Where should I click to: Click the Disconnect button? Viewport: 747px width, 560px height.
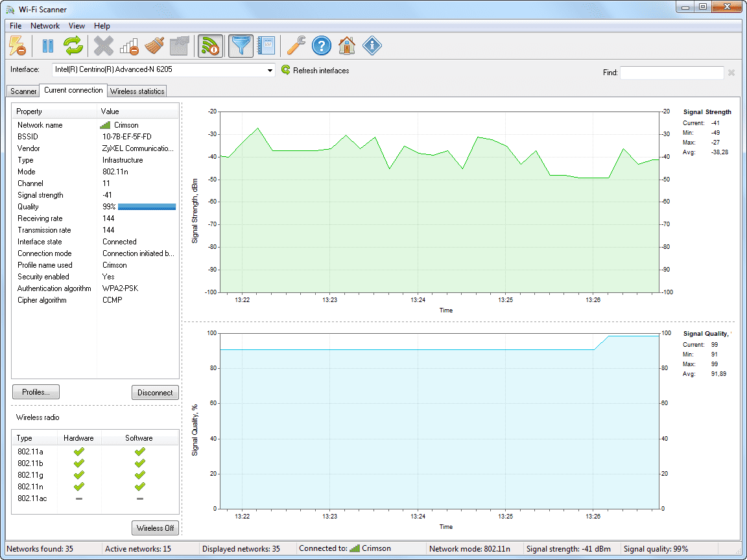point(155,392)
